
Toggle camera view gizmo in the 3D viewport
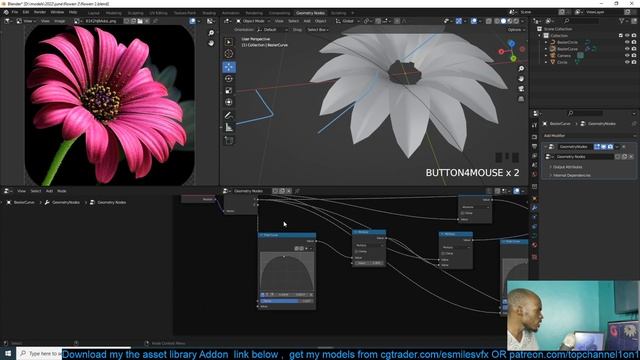pos(521,89)
